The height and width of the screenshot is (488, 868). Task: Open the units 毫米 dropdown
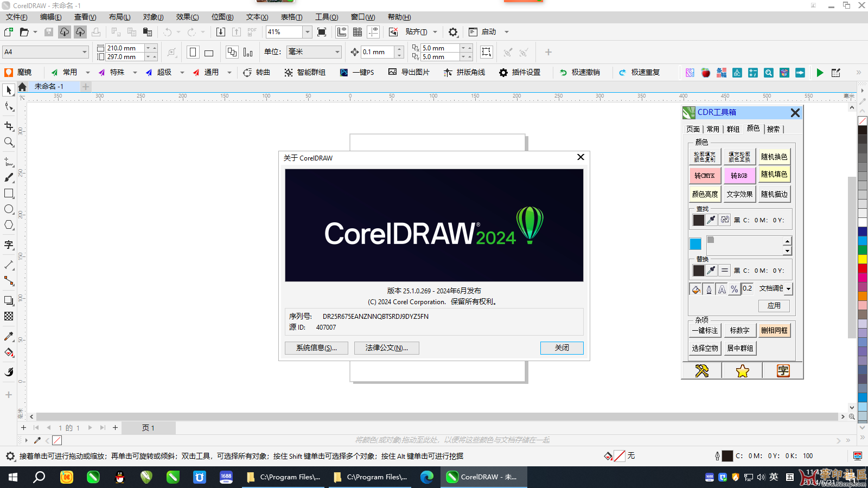point(337,52)
